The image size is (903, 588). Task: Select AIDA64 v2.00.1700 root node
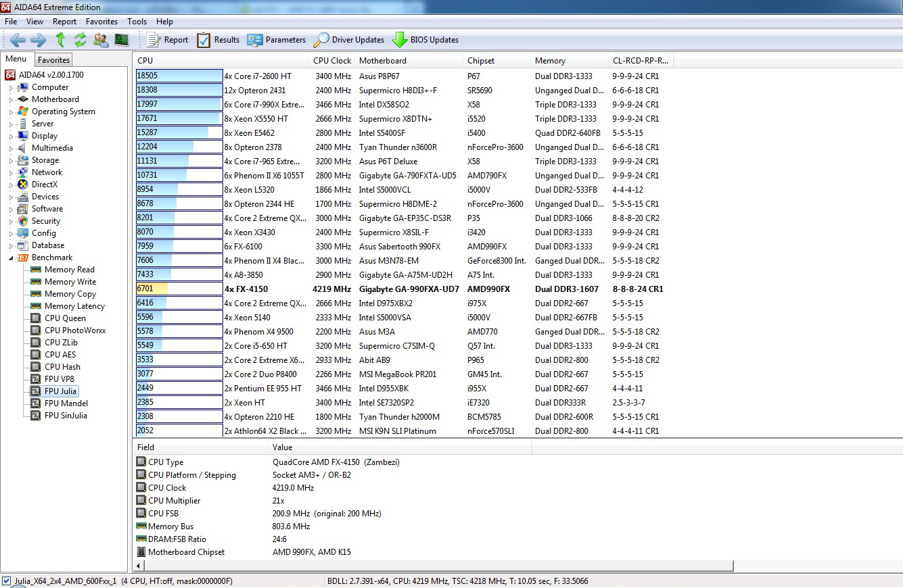tap(51, 75)
